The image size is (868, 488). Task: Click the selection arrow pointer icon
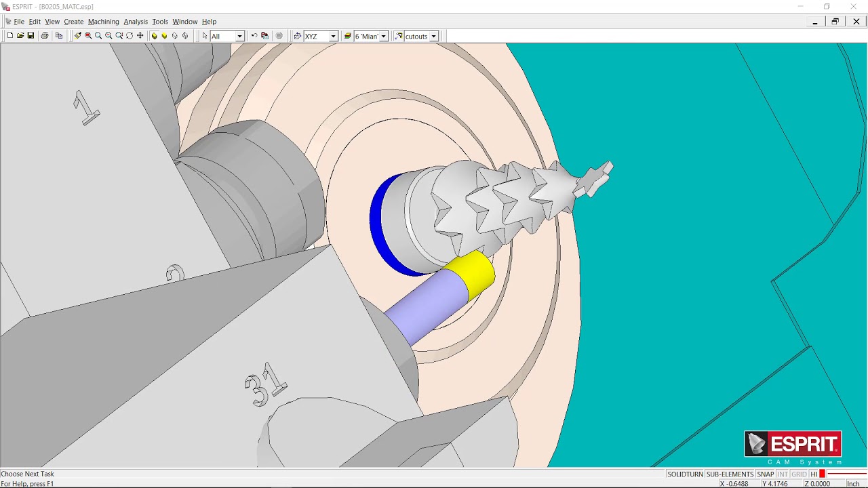coord(205,36)
